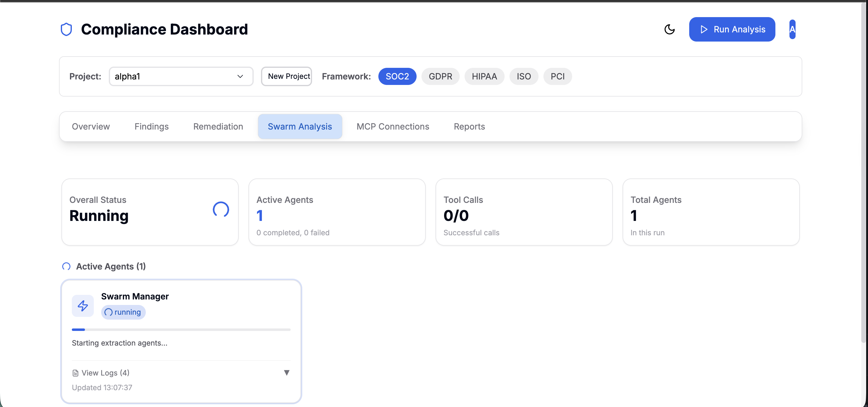
Task: Open the alpha1 project dropdown
Action: [181, 76]
